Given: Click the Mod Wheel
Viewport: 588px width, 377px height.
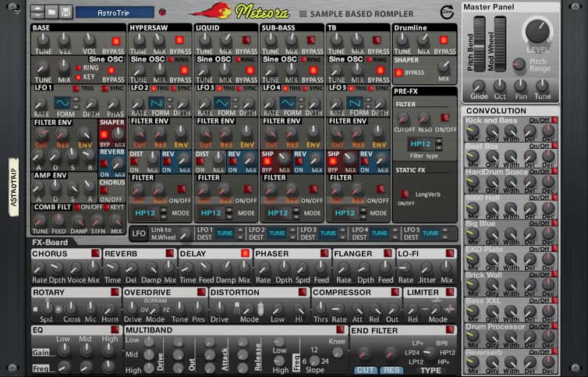Looking at the screenshot, I should click(500, 44).
